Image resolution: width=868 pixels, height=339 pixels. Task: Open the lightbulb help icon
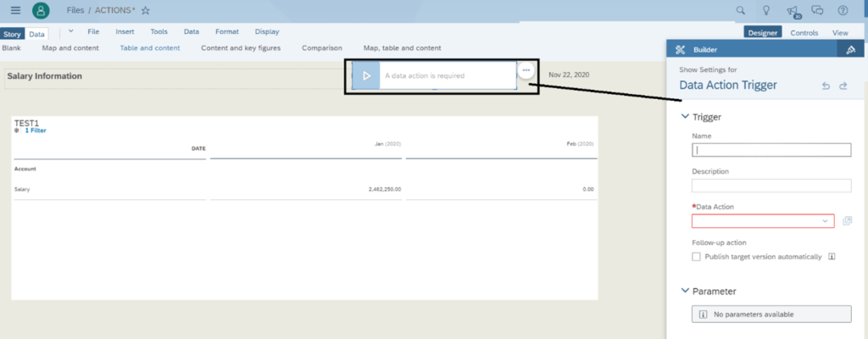(x=766, y=10)
